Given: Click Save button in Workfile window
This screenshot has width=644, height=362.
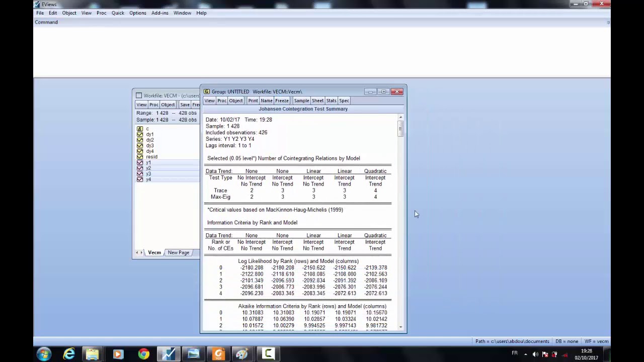Looking at the screenshot, I should pos(185,105).
